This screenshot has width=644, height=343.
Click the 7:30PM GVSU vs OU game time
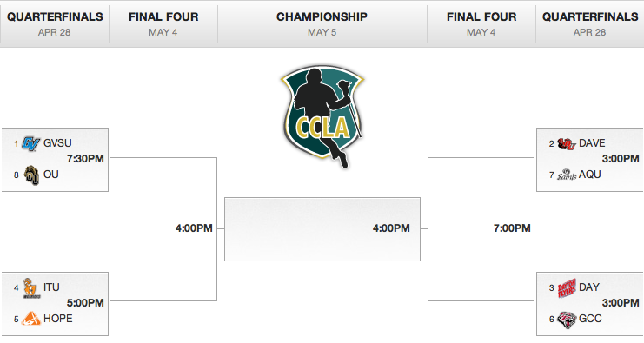tap(85, 159)
